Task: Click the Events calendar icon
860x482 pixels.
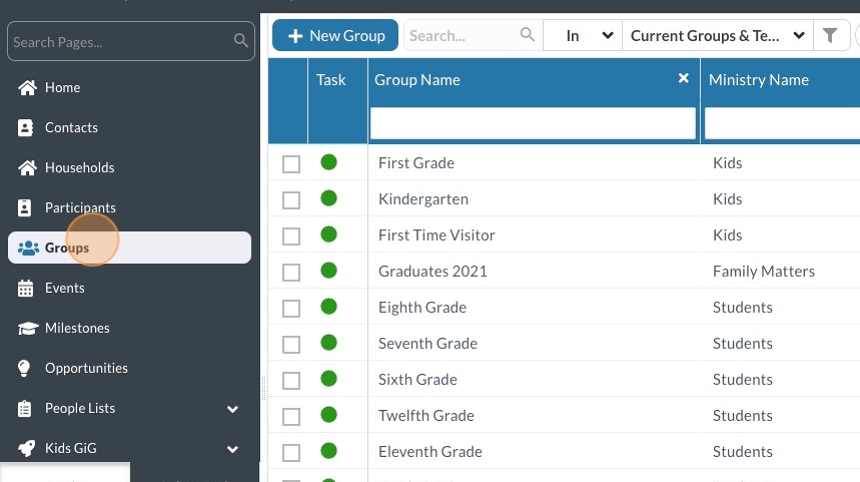Action: click(x=26, y=288)
